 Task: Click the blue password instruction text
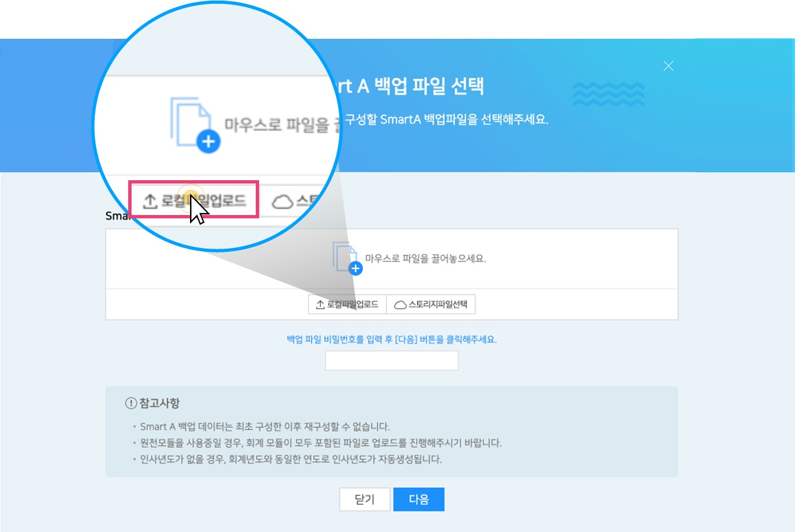coord(392,340)
